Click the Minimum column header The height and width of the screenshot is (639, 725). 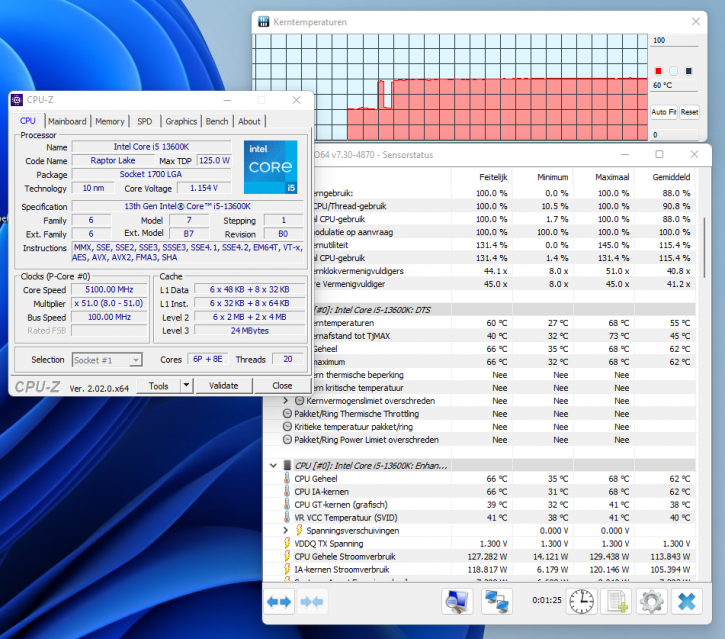pos(543,177)
